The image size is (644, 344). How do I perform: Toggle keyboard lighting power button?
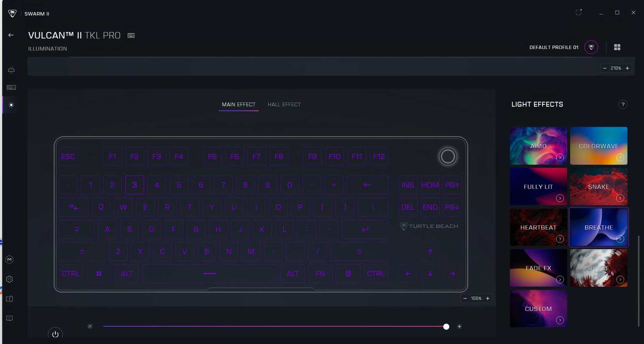(x=55, y=334)
